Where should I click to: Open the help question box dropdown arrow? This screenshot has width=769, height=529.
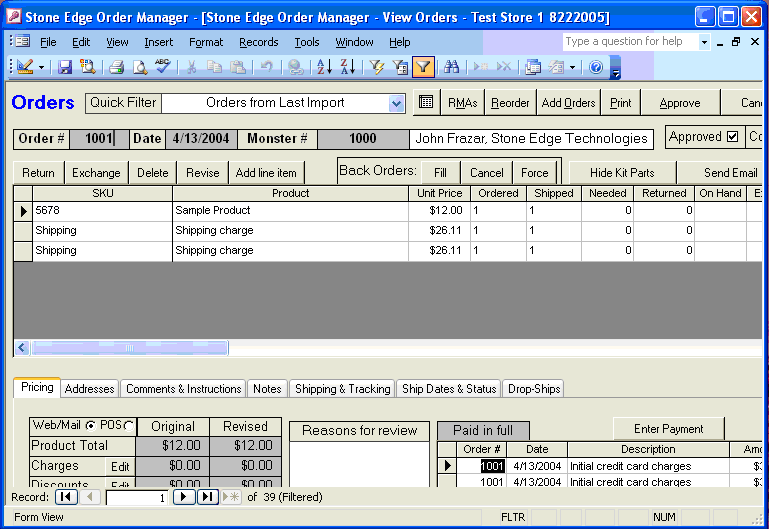tap(704, 42)
